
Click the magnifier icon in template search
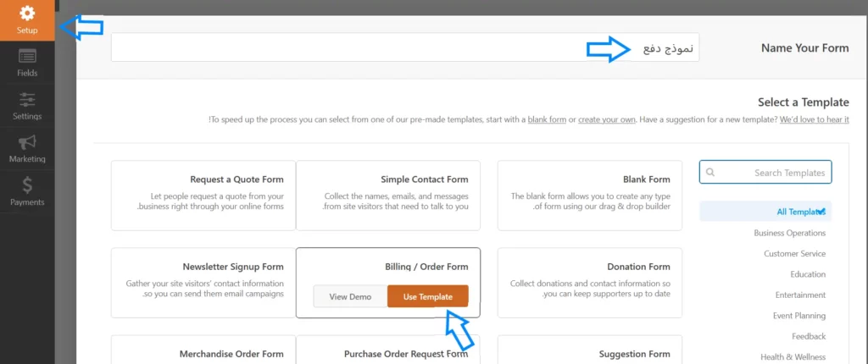point(710,173)
